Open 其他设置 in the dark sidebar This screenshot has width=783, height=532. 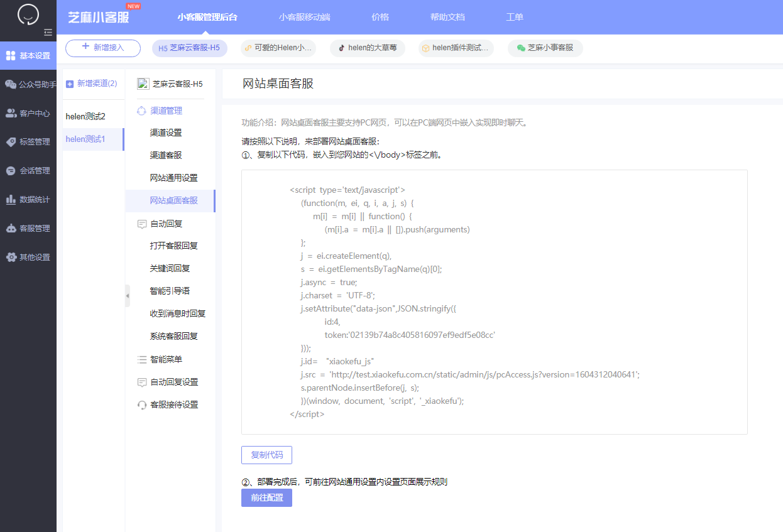(x=28, y=258)
